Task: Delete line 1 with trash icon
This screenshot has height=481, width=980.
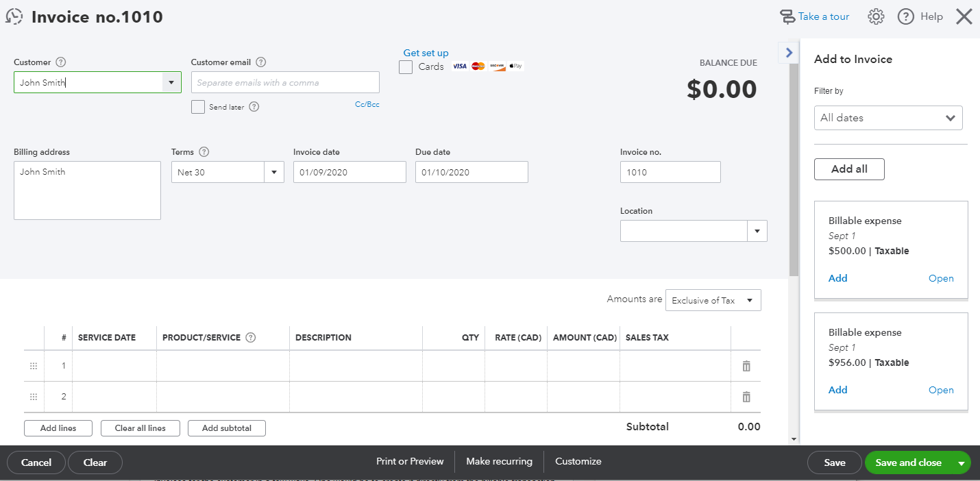Action: coord(746,366)
